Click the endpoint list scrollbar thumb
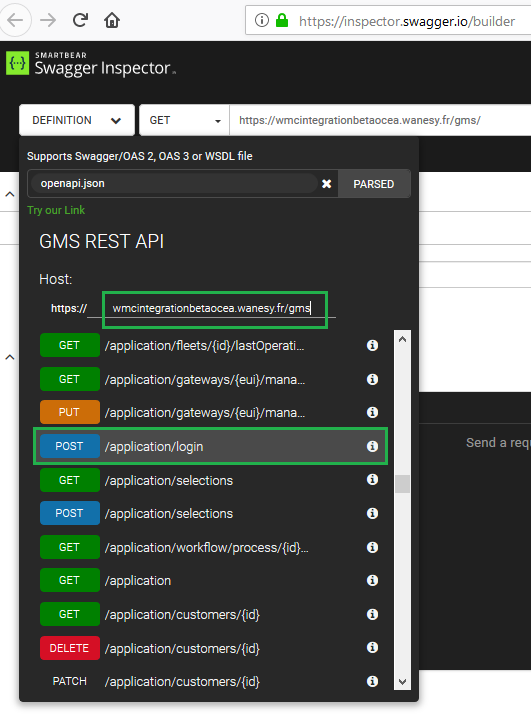Viewport: 531px width, 715px height. click(x=402, y=484)
